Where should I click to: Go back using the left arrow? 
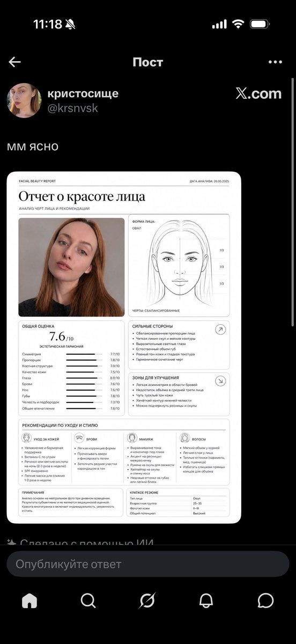pyautogui.click(x=14, y=62)
